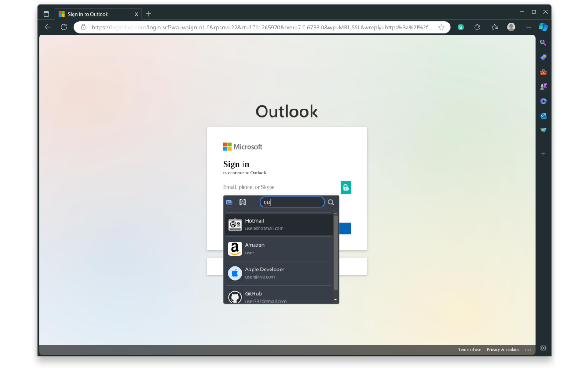Close the Sign in to Outlook tab

click(136, 14)
